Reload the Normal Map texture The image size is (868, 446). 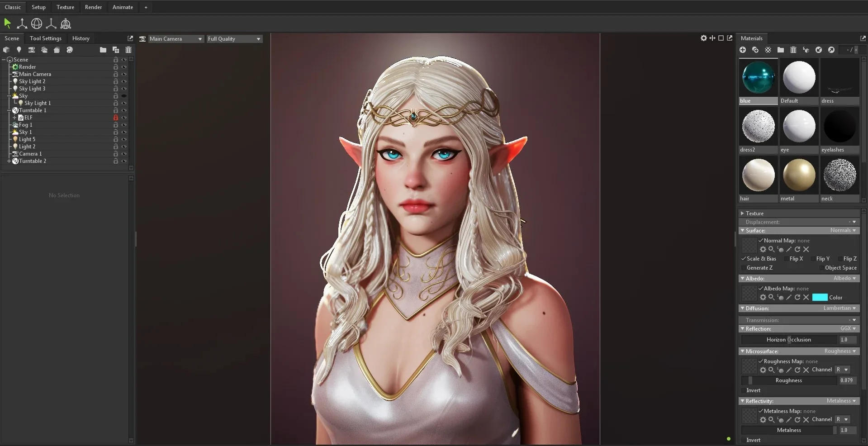[x=797, y=249]
